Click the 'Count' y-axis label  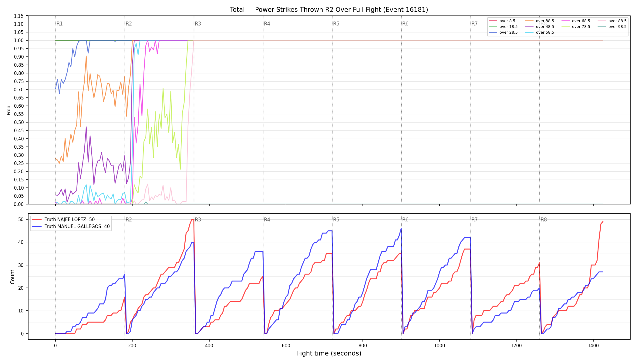(12, 277)
